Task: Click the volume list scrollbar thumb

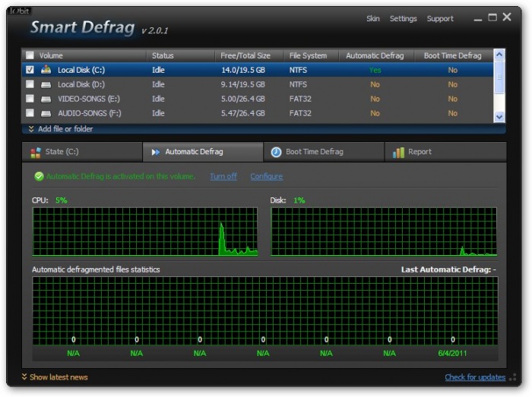Action: click(499, 77)
